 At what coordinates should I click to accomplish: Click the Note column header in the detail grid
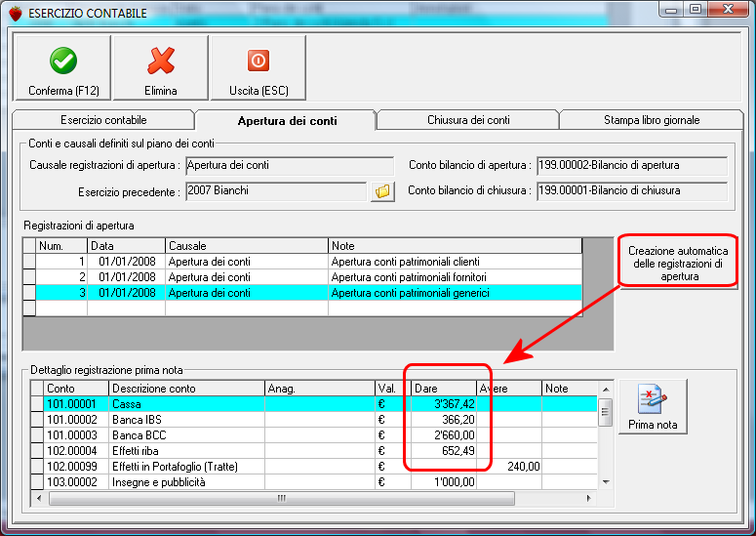(x=570, y=389)
